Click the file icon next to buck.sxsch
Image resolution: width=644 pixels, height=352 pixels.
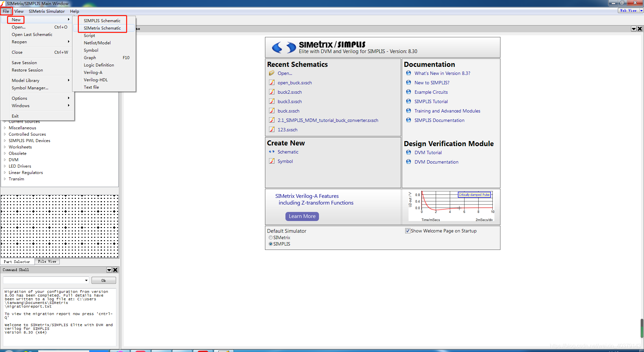pyautogui.click(x=272, y=111)
